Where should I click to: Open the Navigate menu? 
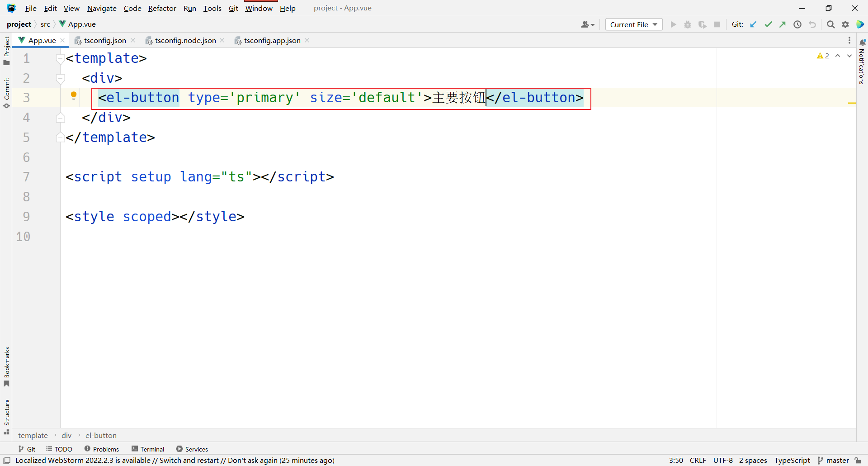[102, 8]
